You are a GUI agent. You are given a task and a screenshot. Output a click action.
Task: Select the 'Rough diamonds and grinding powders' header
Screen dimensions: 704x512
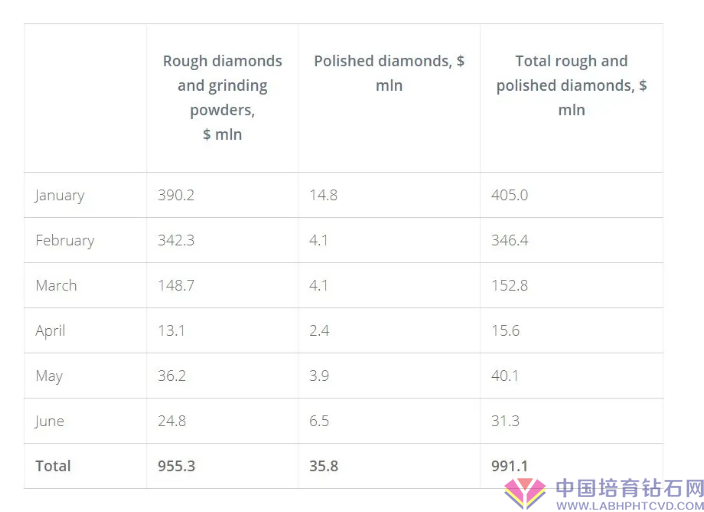coord(222,97)
